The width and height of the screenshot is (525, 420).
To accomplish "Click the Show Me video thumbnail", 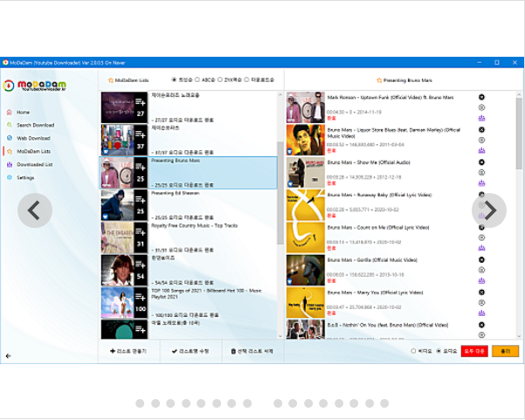I will coord(306,172).
